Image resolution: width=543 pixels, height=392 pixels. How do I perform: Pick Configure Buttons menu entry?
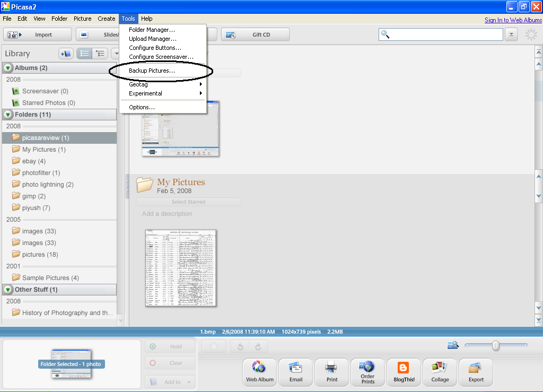pyautogui.click(x=163, y=48)
